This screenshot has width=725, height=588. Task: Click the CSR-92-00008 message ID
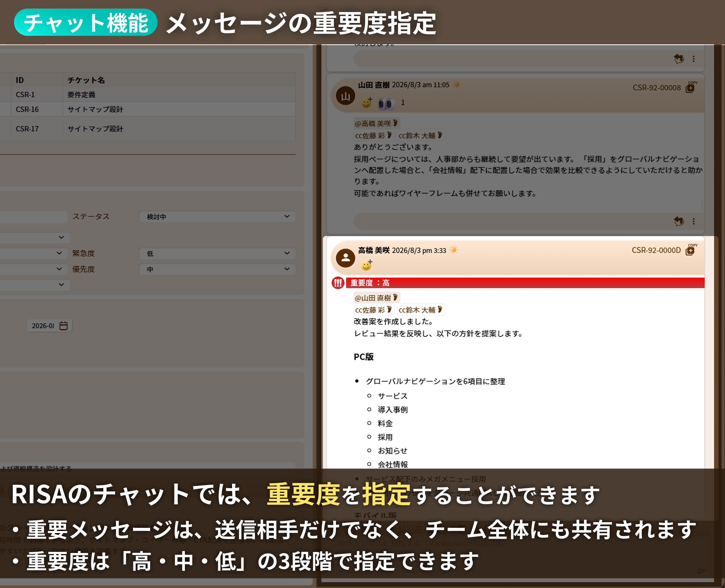[x=657, y=88]
